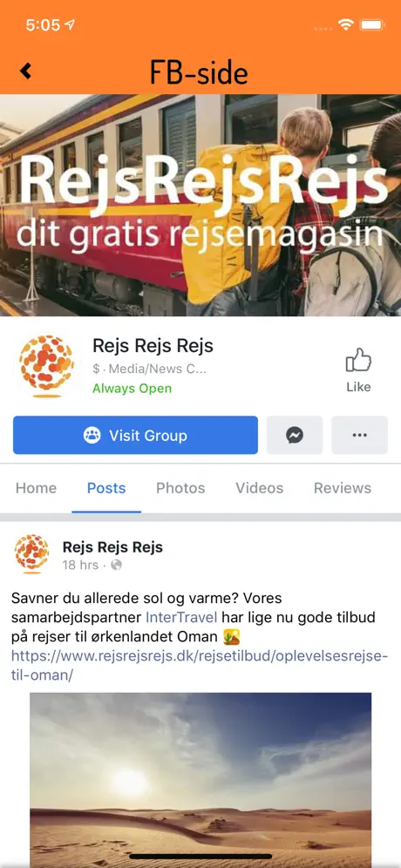The width and height of the screenshot is (401, 868).
Task: Tap the battery indicator in the status bar
Action: click(372, 25)
